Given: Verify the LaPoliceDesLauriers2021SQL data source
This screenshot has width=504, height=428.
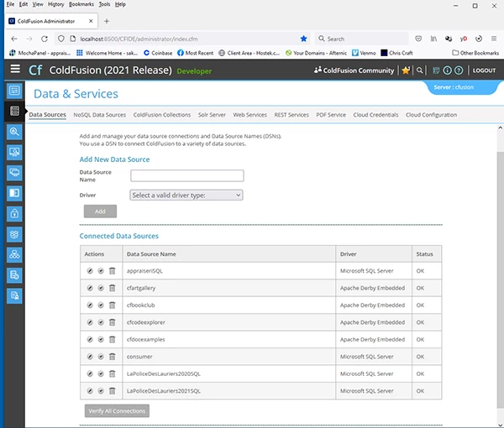Looking at the screenshot, I should pyautogui.click(x=101, y=391).
